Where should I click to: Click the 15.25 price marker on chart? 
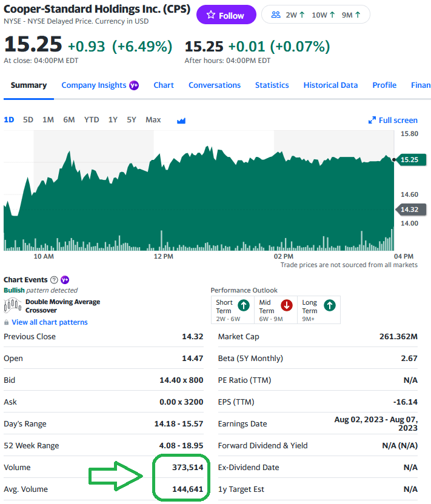click(409, 159)
